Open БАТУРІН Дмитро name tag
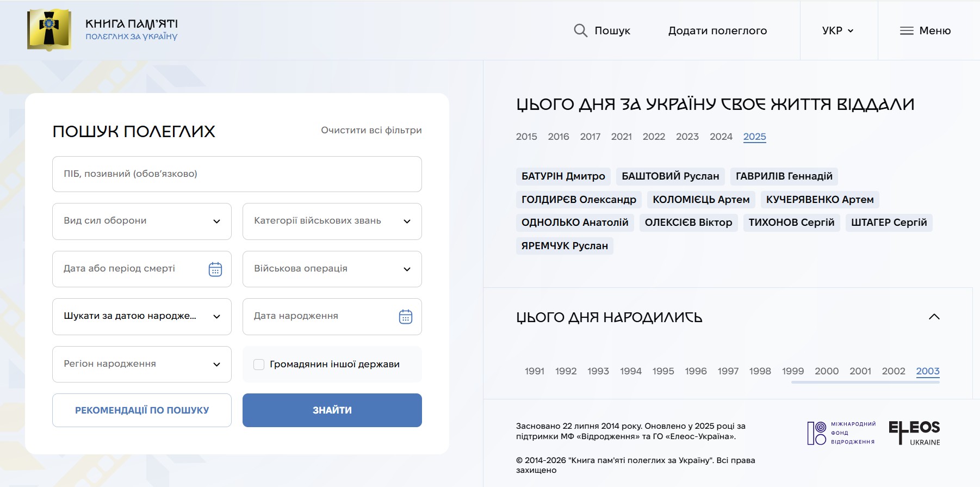980x487 pixels. point(563,176)
